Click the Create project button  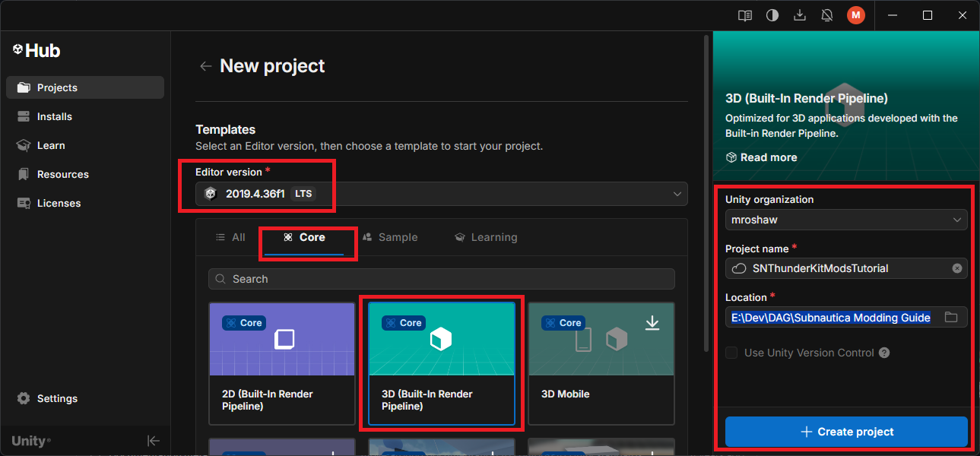(846, 432)
